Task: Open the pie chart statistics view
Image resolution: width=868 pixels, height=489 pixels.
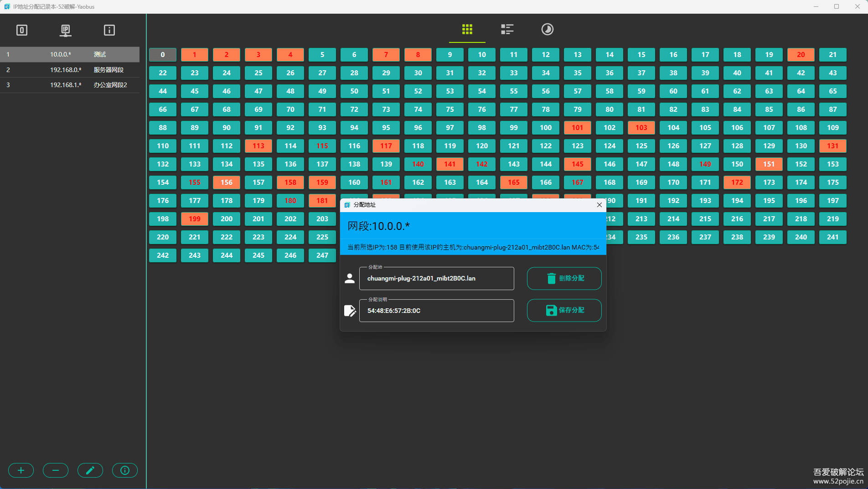Action: 547,30
